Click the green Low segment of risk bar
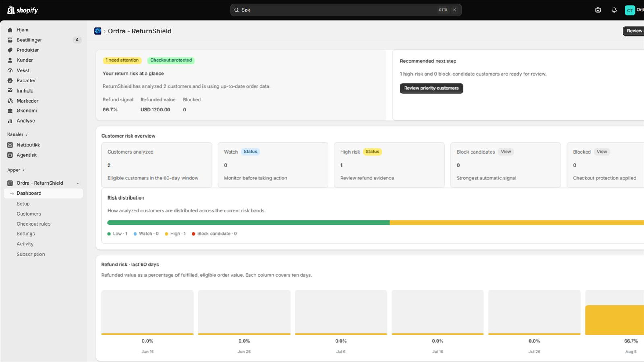Viewport: 644px width, 362px height. [248, 223]
